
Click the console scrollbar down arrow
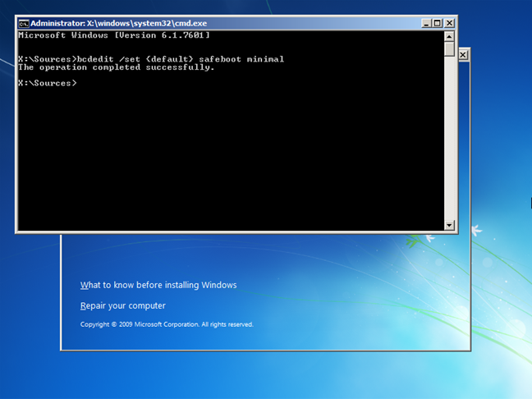tap(449, 225)
